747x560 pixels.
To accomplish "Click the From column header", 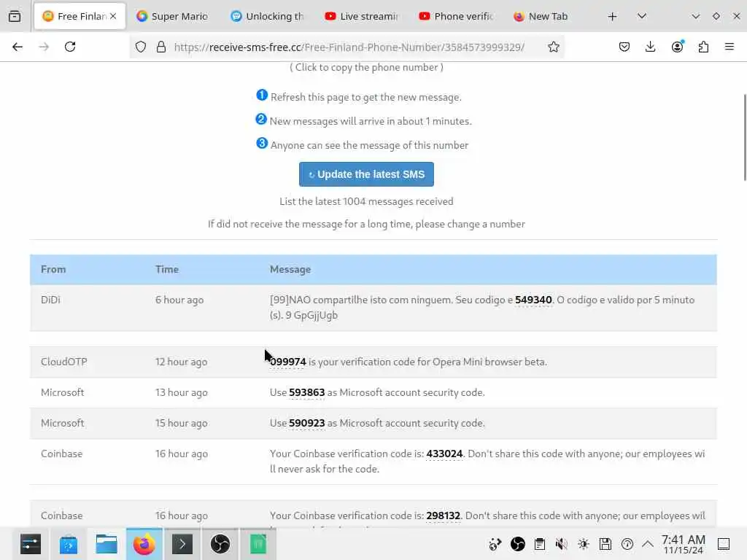I will (x=53, y=270).
